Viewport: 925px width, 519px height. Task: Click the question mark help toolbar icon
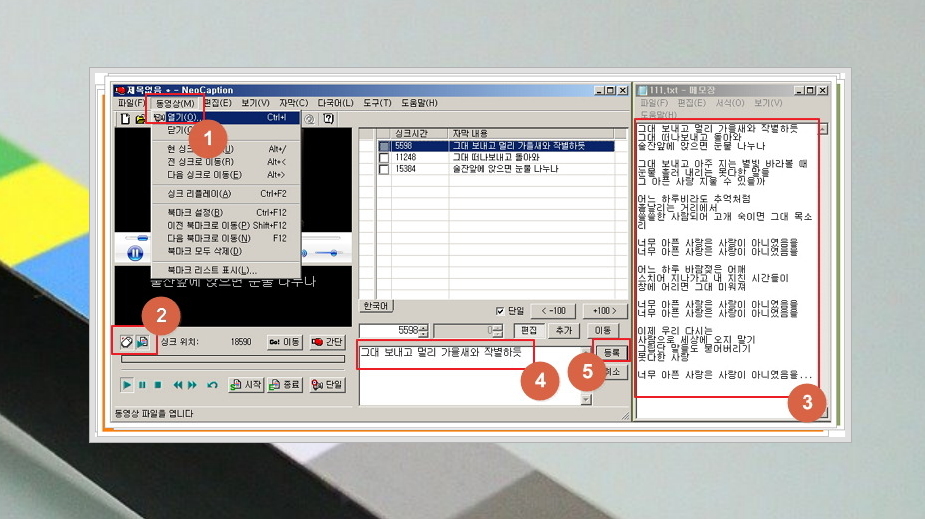point(329,119)
